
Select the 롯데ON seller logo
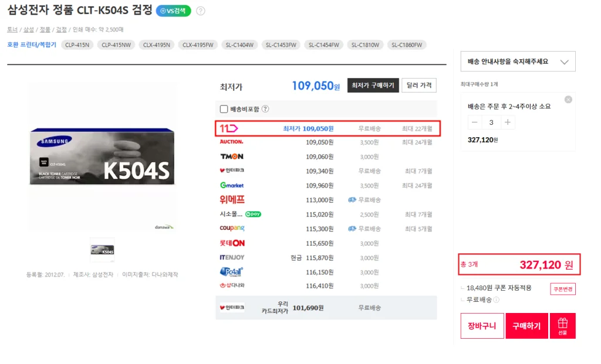(233, 243)
